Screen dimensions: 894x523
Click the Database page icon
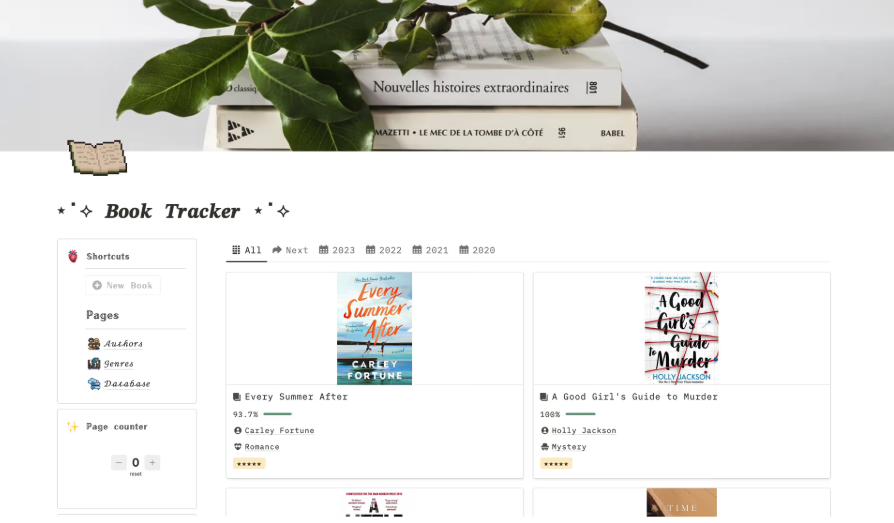(x=94, y=383)
